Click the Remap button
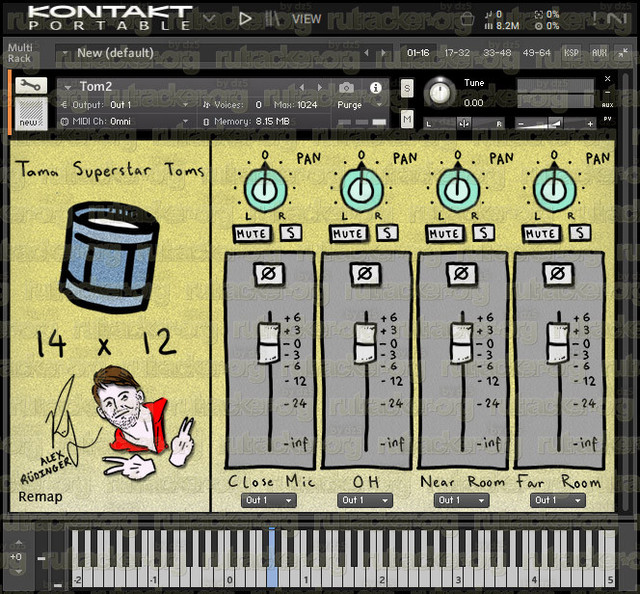 [x=40, y=497]
